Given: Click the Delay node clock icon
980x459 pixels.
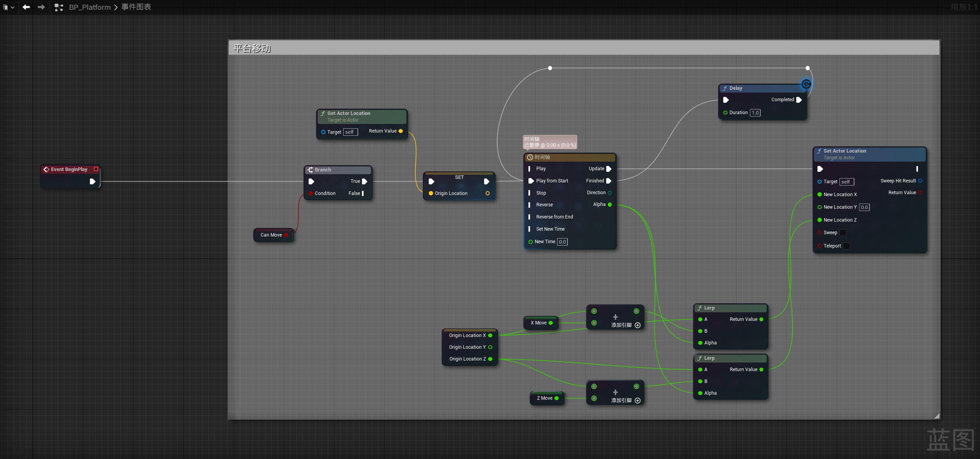Looking at the screenshot, I should 806,84.
